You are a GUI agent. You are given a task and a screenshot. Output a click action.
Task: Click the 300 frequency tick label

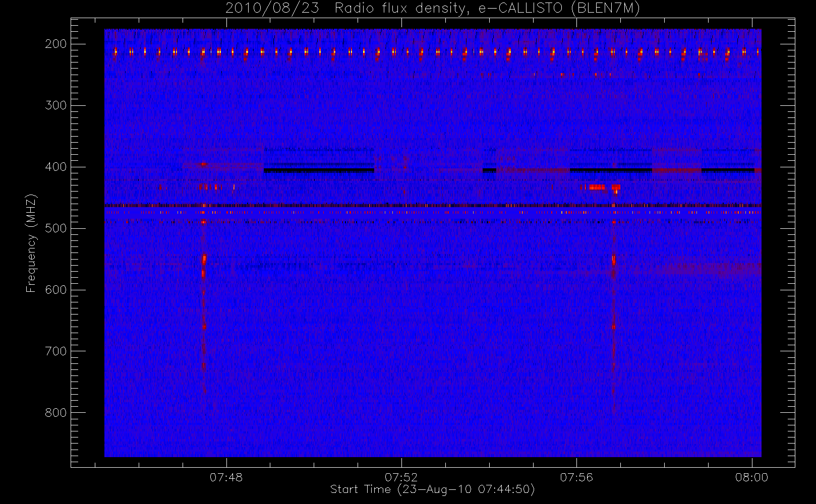[x=56, y=105]
